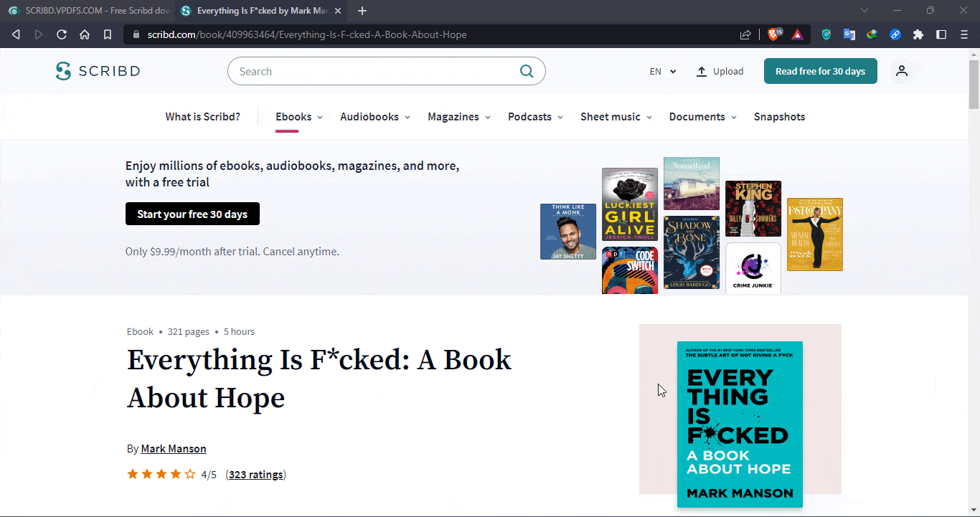Open the EN language dropdown

pos(663,72)
